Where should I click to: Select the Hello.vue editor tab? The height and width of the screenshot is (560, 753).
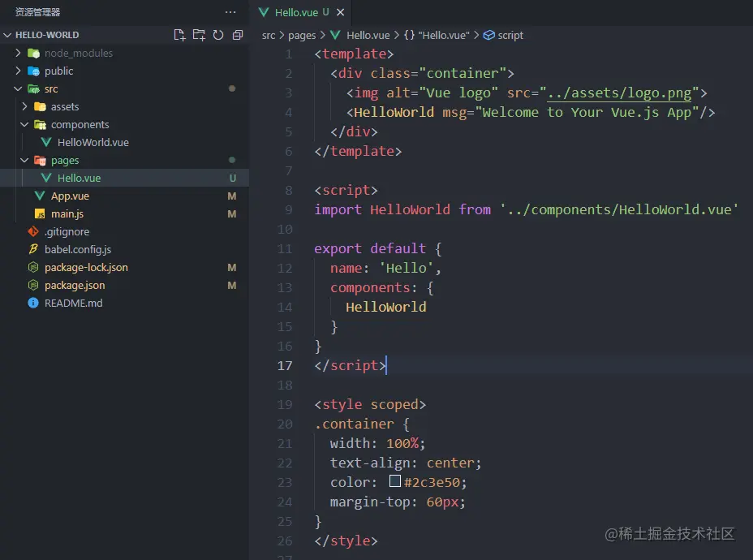pyautogui.click(x=301, y=12)
